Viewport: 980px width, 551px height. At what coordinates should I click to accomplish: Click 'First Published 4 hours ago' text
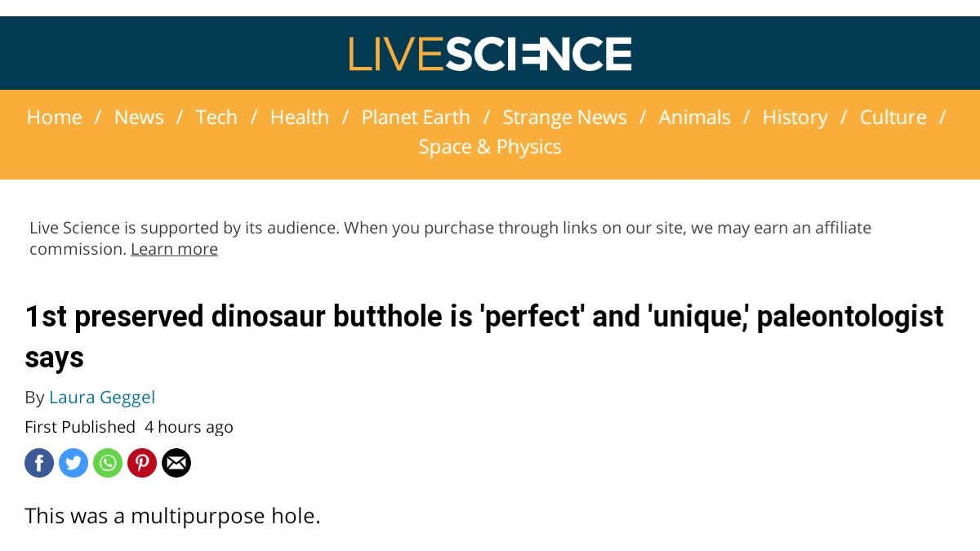pos(129,426)
